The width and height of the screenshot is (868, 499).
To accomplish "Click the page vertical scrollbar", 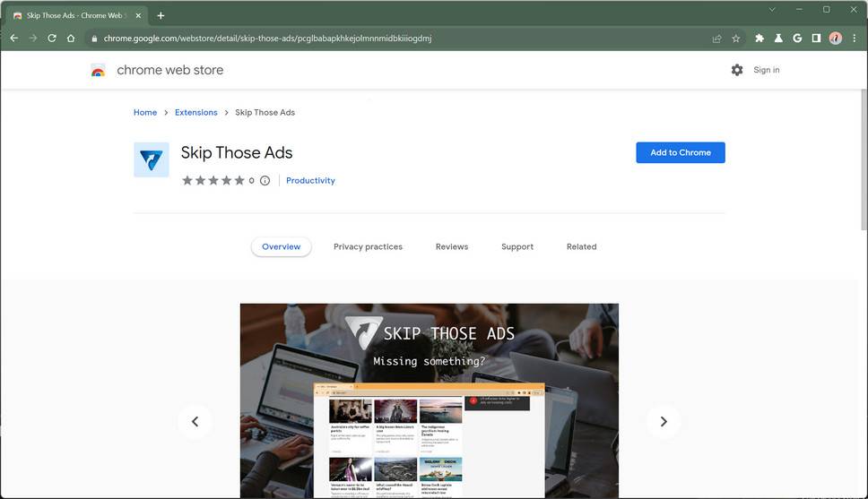I will tap(864, 160).
